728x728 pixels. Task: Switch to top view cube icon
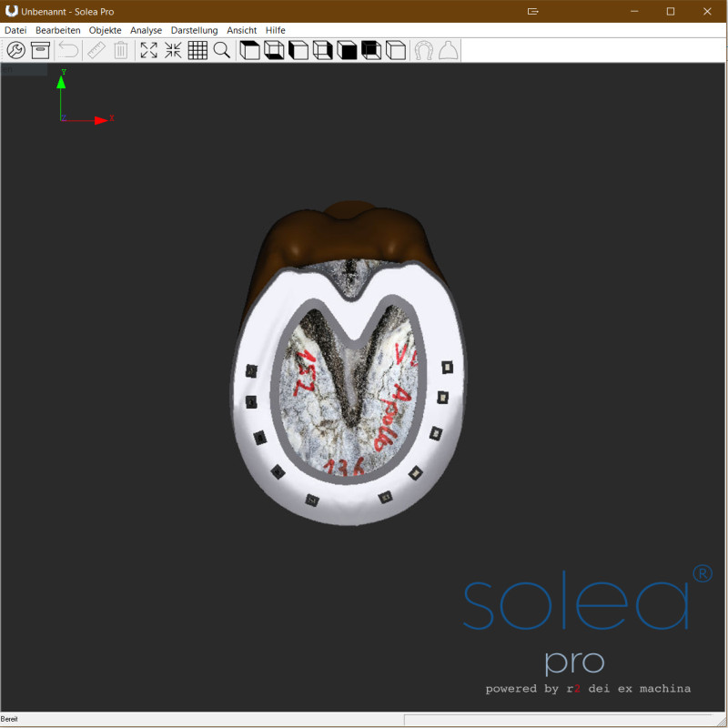(249, 51)
